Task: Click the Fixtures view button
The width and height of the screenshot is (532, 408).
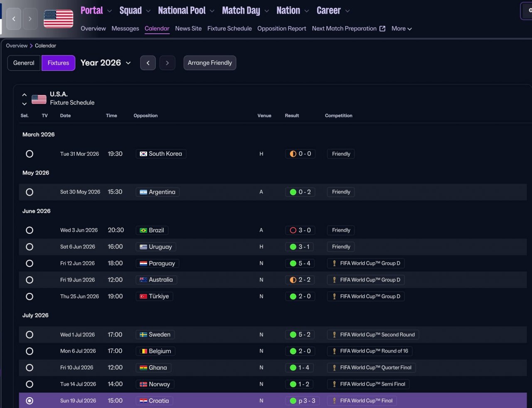Action: pos(58,63)
